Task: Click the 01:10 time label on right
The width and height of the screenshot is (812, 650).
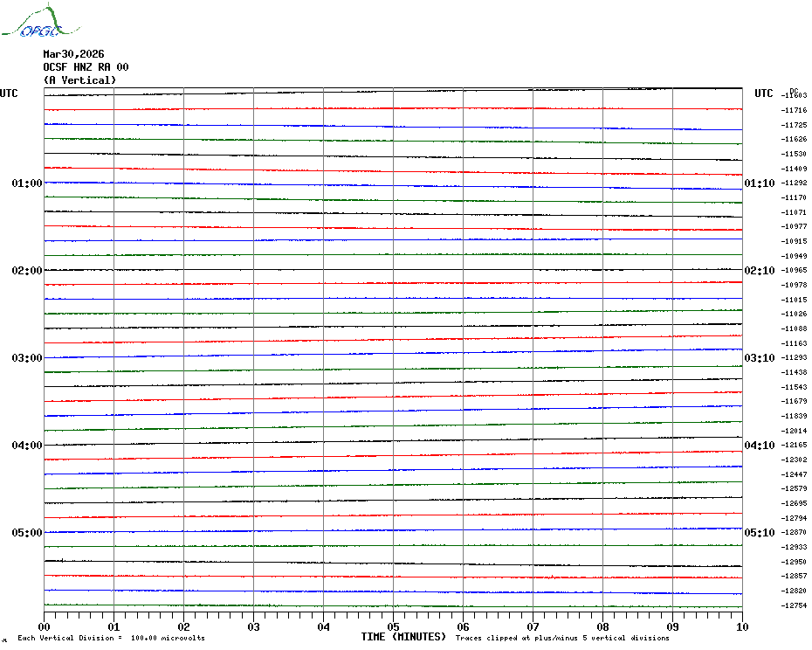Action: click(x=759, y=183)
